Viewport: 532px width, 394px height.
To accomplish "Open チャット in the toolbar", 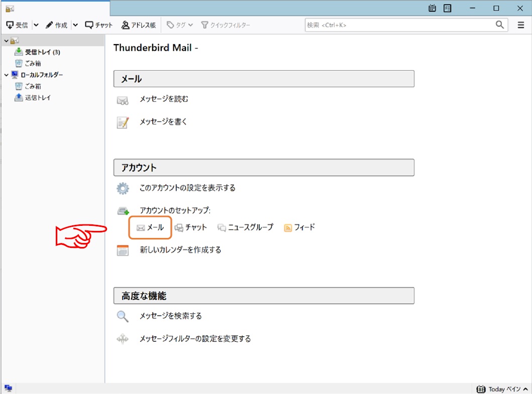I will coord(99,25).
